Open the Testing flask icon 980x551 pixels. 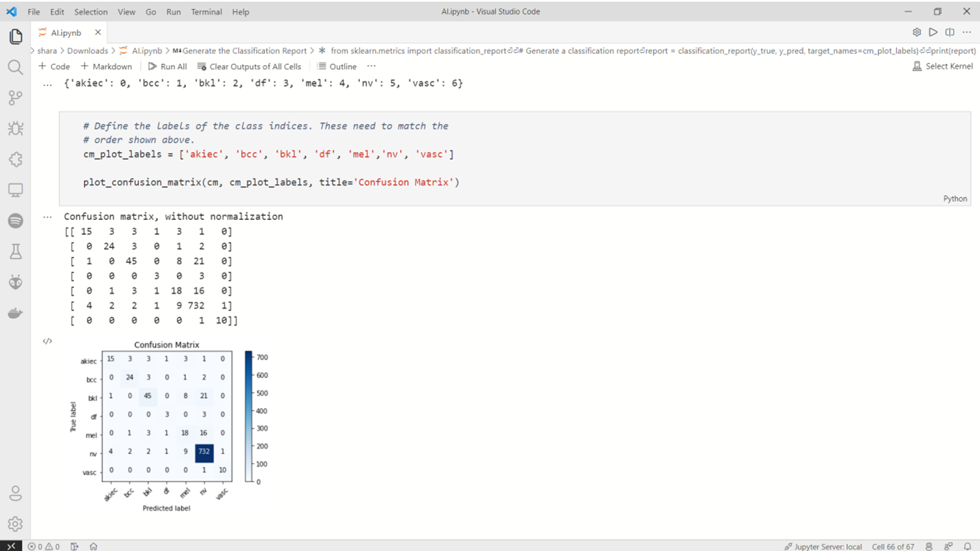click(15, 251)
